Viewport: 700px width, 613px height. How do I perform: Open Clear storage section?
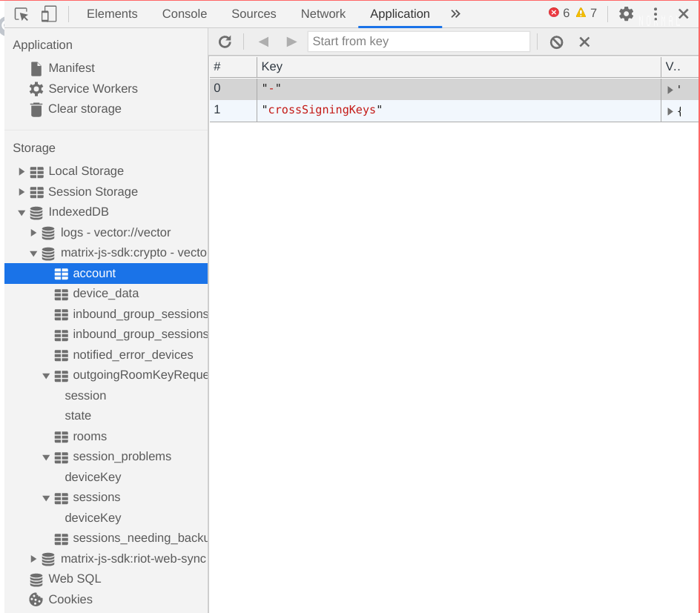click(x=85, y=109)
